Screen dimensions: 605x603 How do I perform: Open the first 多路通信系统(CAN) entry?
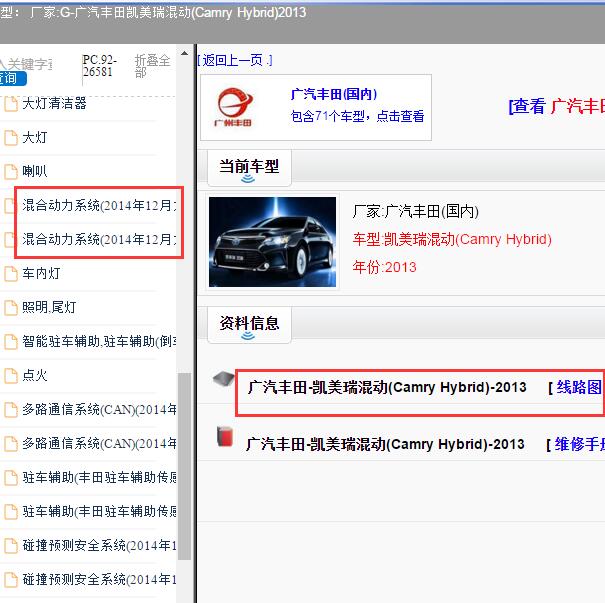(x=99, y=409)
